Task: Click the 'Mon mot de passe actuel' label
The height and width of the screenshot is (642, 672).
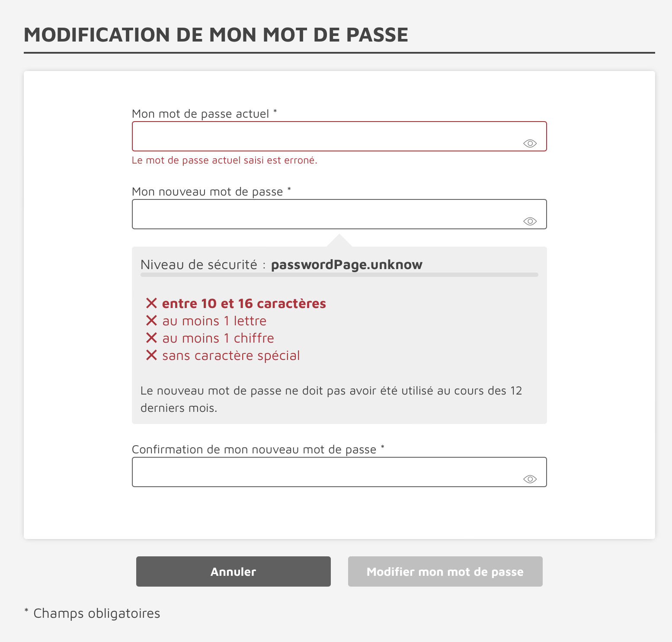Action: click(200, 114)
